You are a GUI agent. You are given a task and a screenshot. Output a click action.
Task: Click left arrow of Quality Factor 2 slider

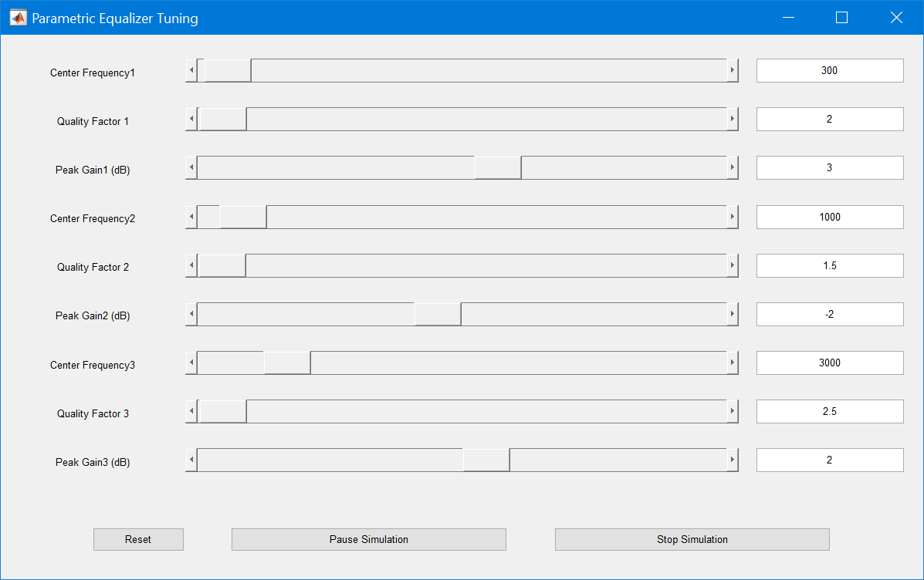click(191, 265)
